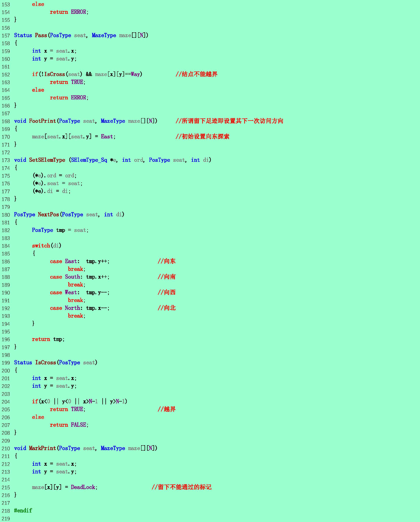
Task: Click 'case West:' label
Action: [x=65, y=292]
